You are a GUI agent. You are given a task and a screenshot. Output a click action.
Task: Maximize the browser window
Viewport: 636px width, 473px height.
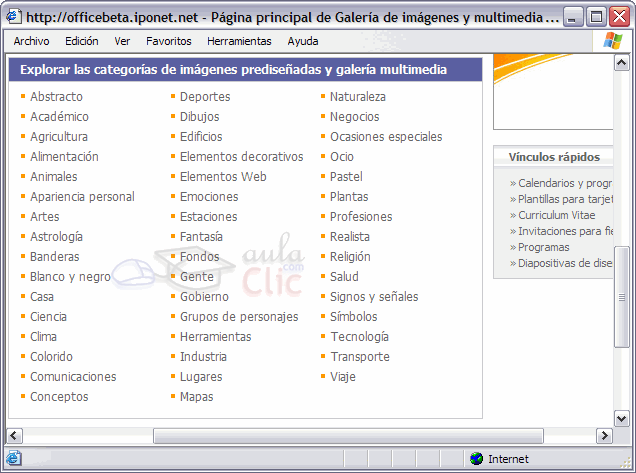point(596,17)
